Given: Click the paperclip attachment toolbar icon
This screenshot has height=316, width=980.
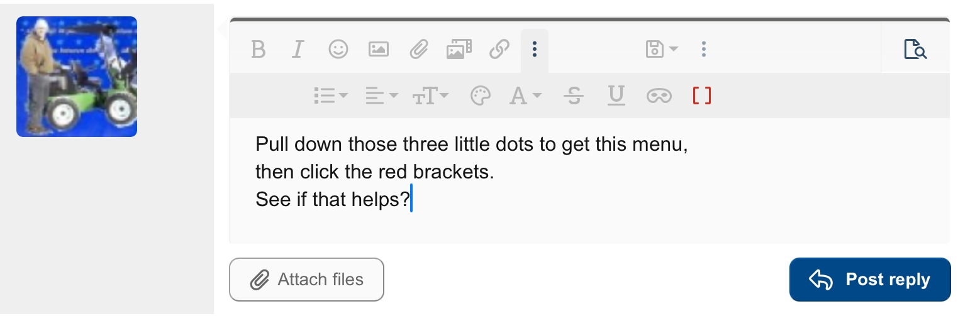Looking at the screenshot, I should (x=419, y=49).
